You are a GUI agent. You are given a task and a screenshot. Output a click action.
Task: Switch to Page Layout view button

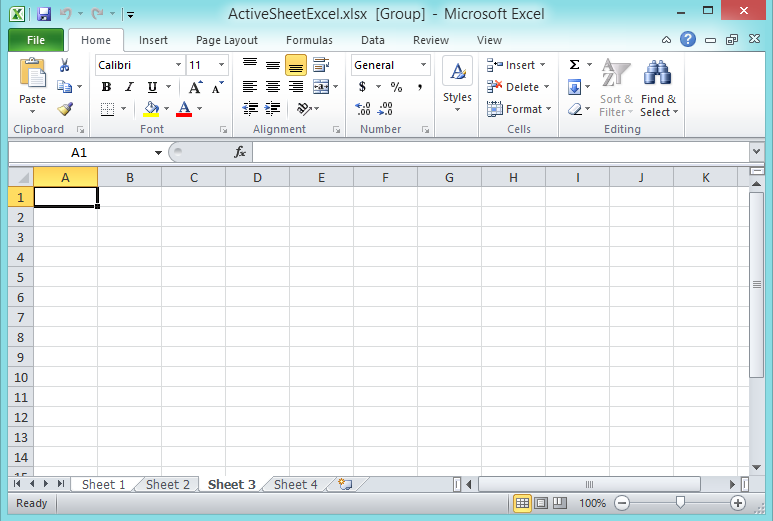tap(541, 503)
